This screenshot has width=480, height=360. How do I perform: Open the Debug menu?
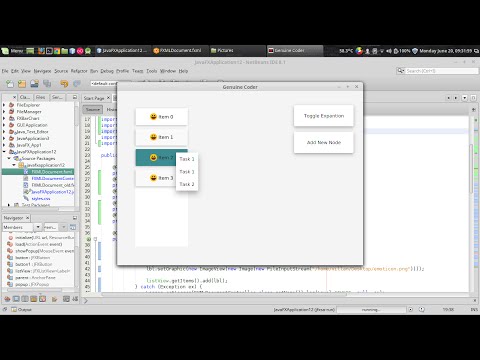[107, 71]
